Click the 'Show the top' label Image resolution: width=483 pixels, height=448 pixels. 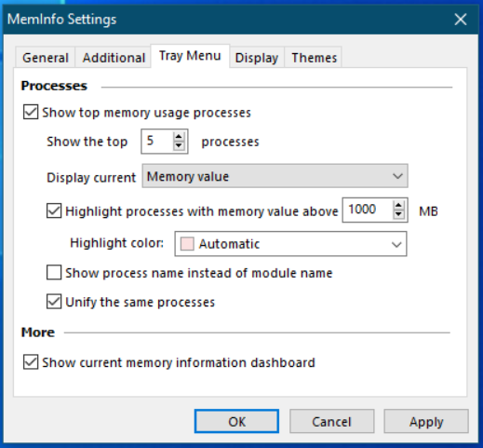(87, 142)
